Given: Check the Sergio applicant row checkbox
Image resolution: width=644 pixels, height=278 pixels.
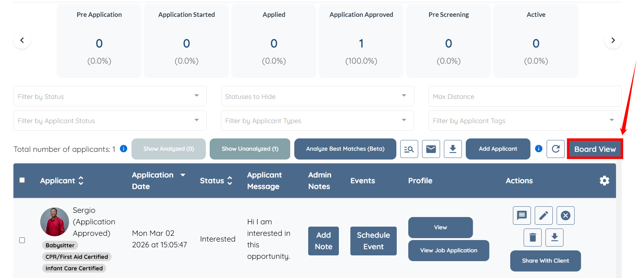Looking at the screenshot, I should [22, 240].
